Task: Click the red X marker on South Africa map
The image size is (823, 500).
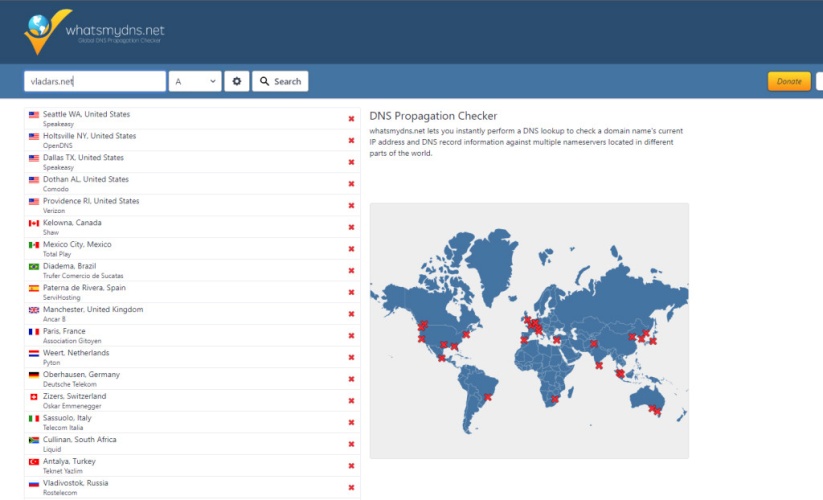Action: pos(555,398)
